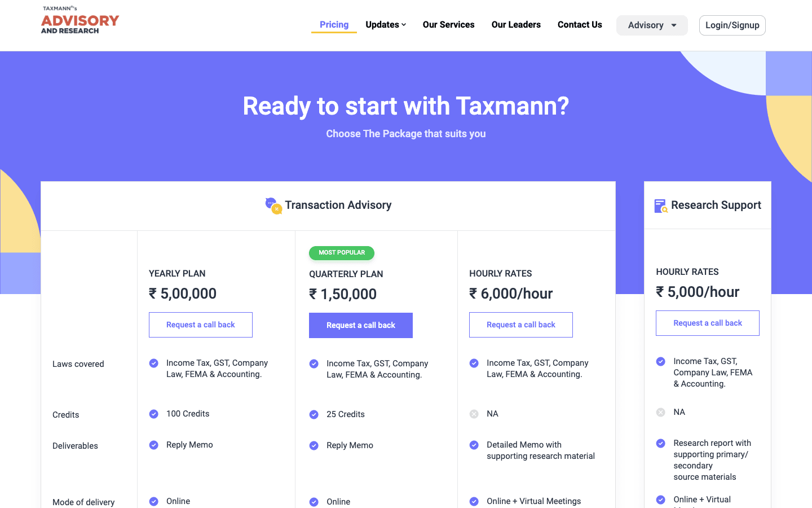
Task: Click the Most Popular badge
Action: click(x=342, y=253)
